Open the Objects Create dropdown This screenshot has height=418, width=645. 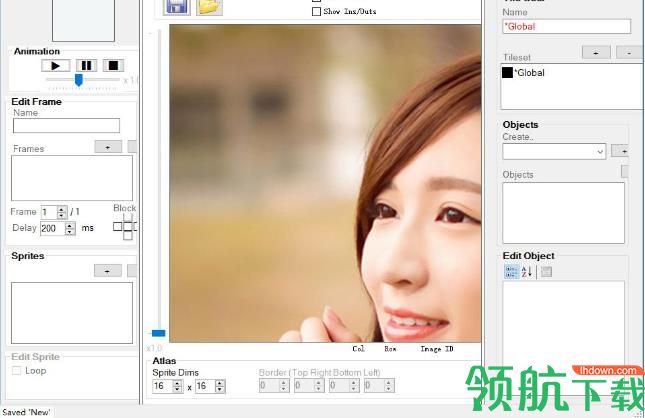[600, 152]
